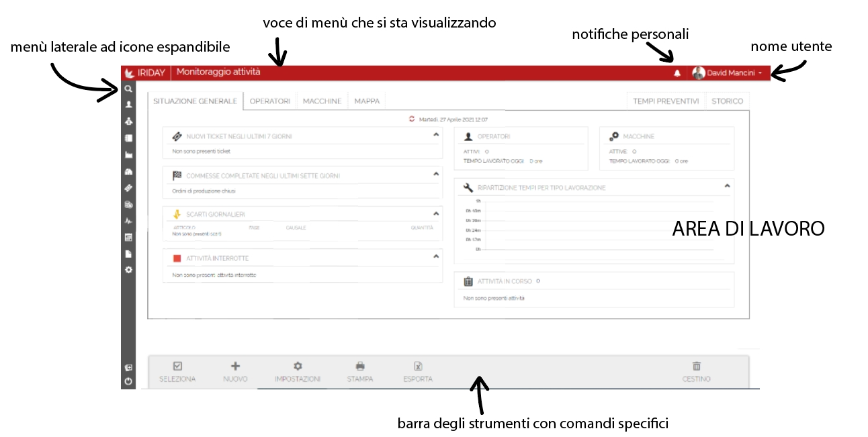
Task: Click the power logout icon in sidebar
Action: click(x=128, y=381)
